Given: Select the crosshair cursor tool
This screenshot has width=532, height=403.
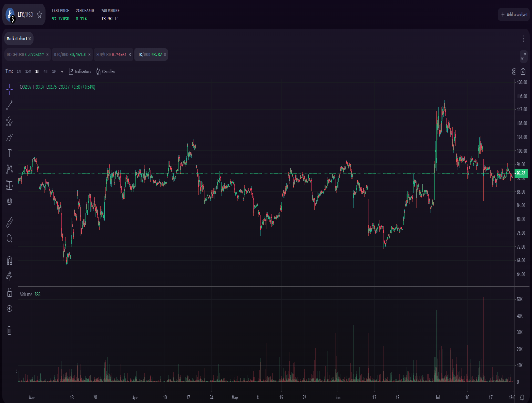Looking at the screenshot, I should click(9, 89).
